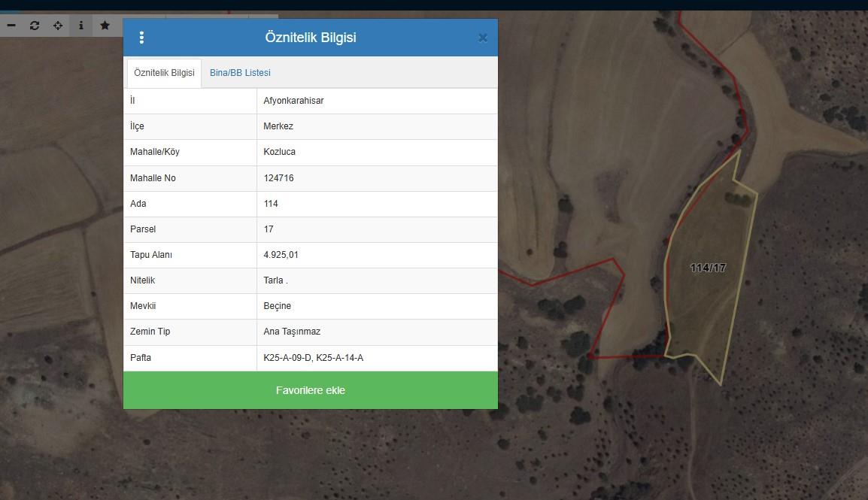The image size is (868, 500).
Task: Refresh the map with the reload icon
Action: 35,26
